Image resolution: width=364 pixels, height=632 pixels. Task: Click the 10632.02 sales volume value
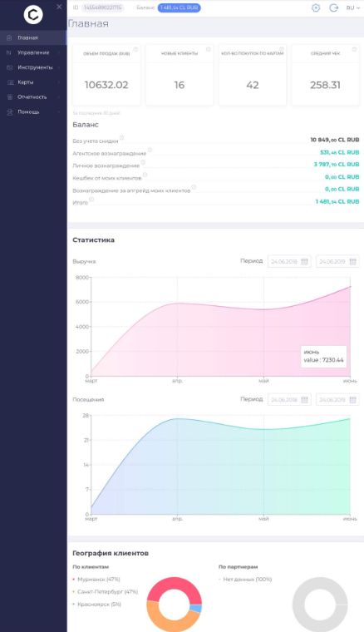coord(106,85)
